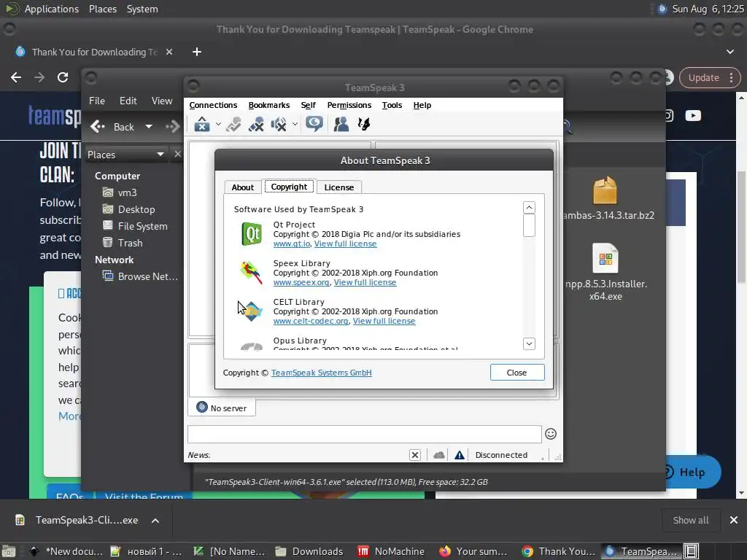Open the ambas-3.14.3.tar.bz2 archive icon
This screenshot has height=560, width=747.
pyautogui.click(x=605, y=190)
